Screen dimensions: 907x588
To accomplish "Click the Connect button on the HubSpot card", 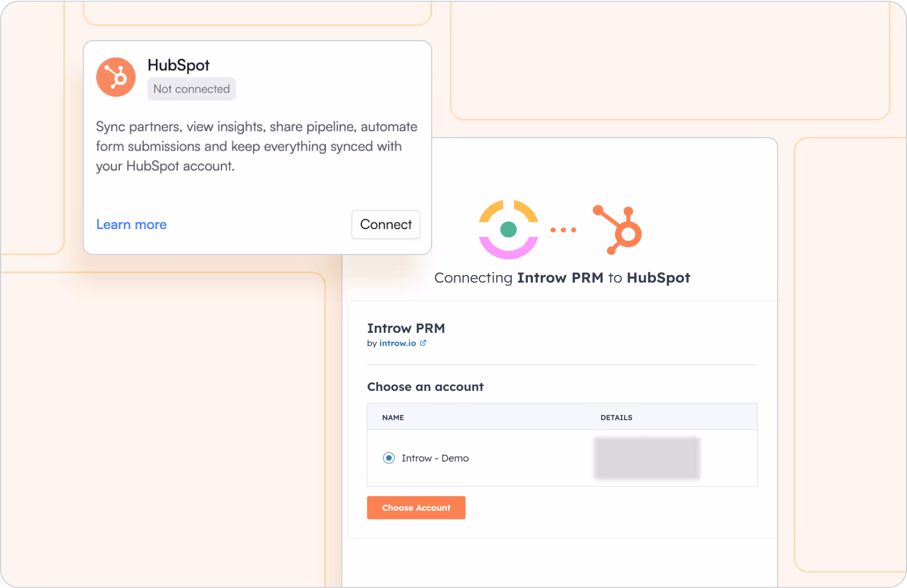I will (x=386, y=224).
